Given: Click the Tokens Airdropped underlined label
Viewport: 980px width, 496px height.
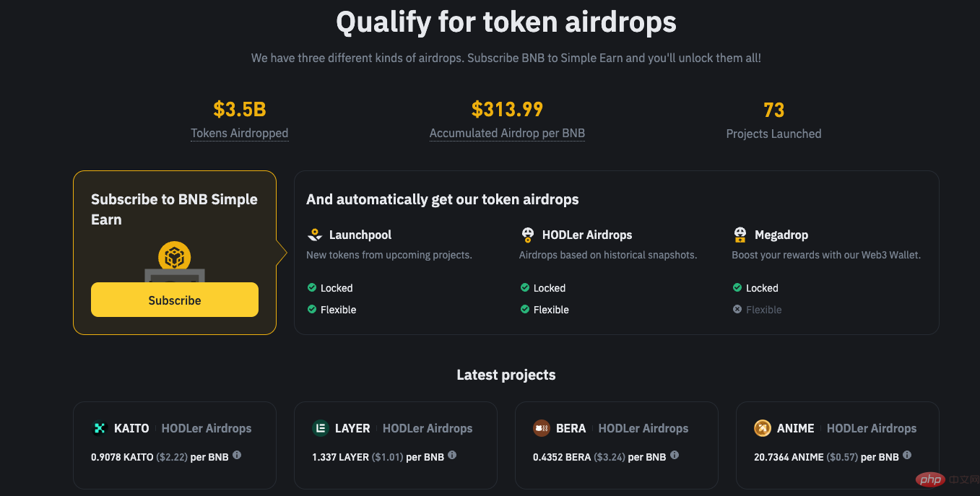Looking at the screenshot, I should 239,134.
